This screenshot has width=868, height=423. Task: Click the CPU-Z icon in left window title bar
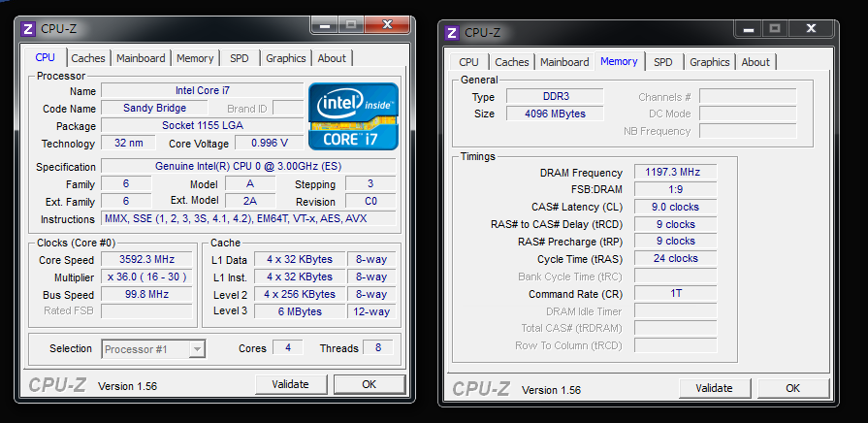point(28,29)
